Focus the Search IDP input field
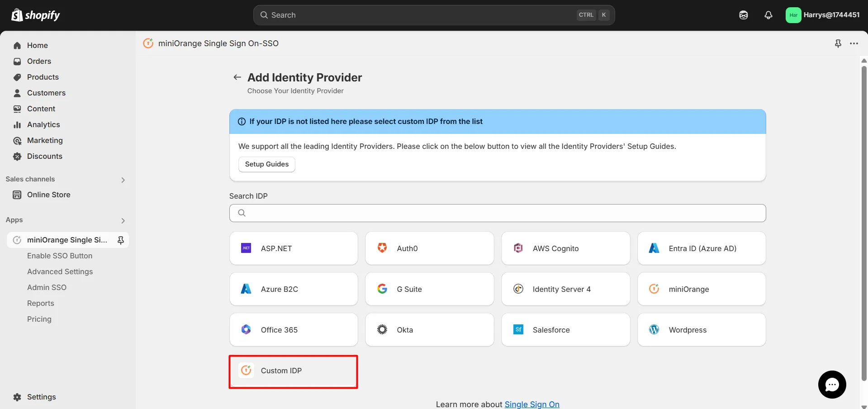The height and width of the screenshot is (409, 868). click(x=498, y=213)
